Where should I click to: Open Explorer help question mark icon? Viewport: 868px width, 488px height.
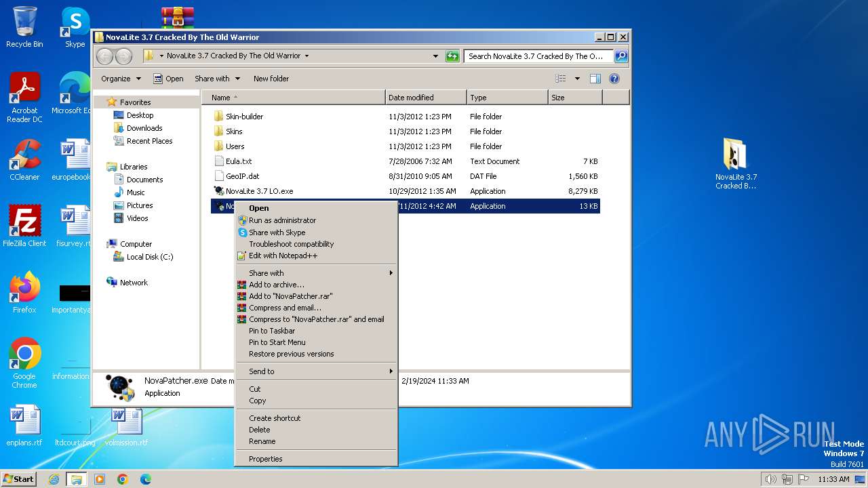coord(614,79)
